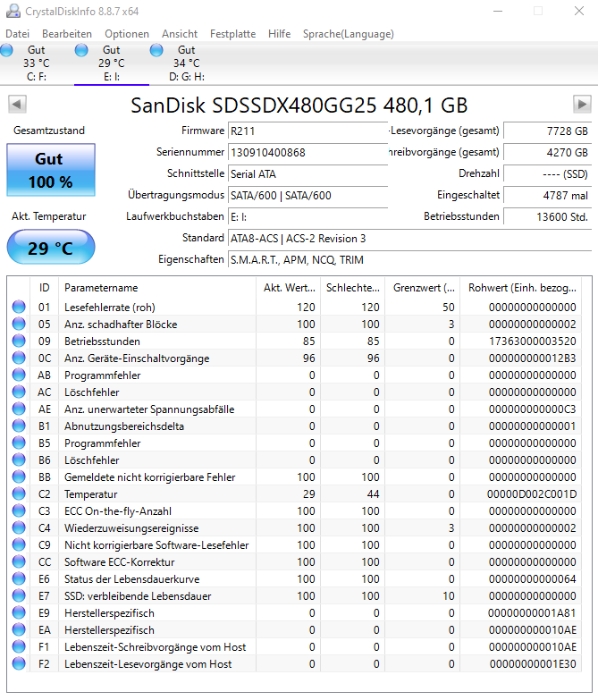Open the Optionen menu
This screenshot has height=700, width=598.
[x=127, y=34]
